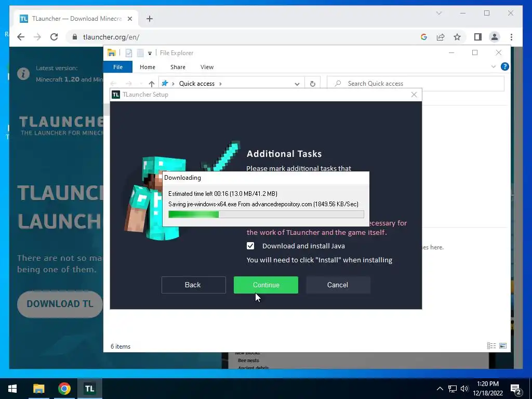Open Chrome from the taskbar
Screen dimensions: 532x399
[64, 389]
